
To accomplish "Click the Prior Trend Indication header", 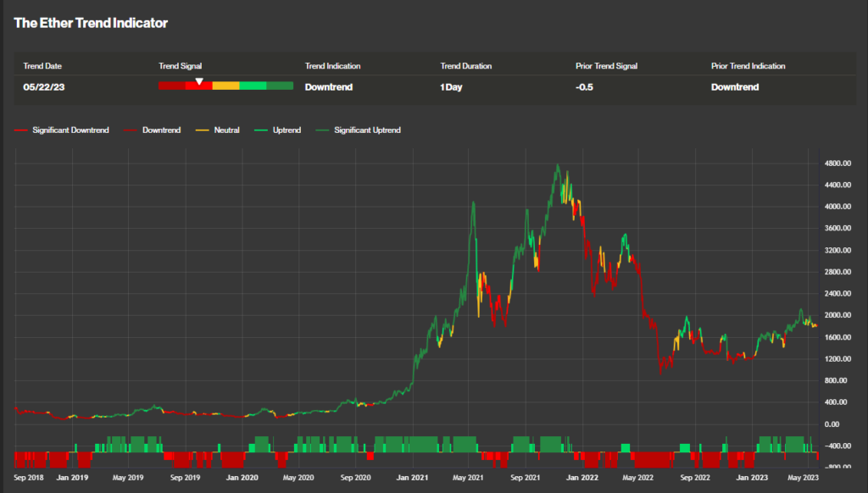I will pyautogui.click(x=748, y=66).
